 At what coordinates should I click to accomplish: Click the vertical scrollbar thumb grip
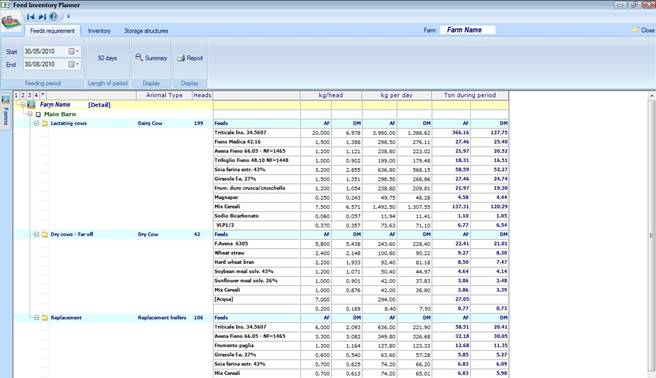652,236
